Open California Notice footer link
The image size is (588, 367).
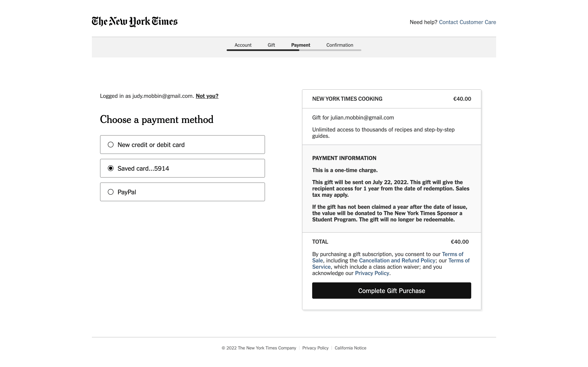tap(350, 348)
